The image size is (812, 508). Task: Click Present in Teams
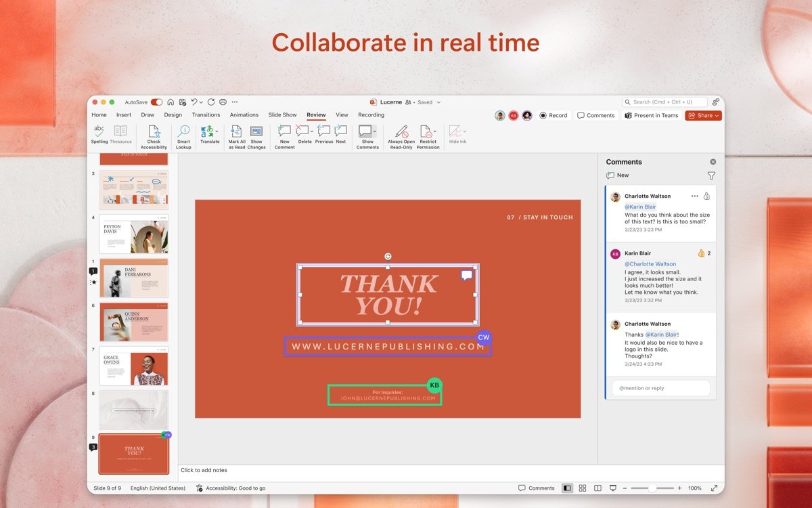pyautogui.click(x=651, y=115)
